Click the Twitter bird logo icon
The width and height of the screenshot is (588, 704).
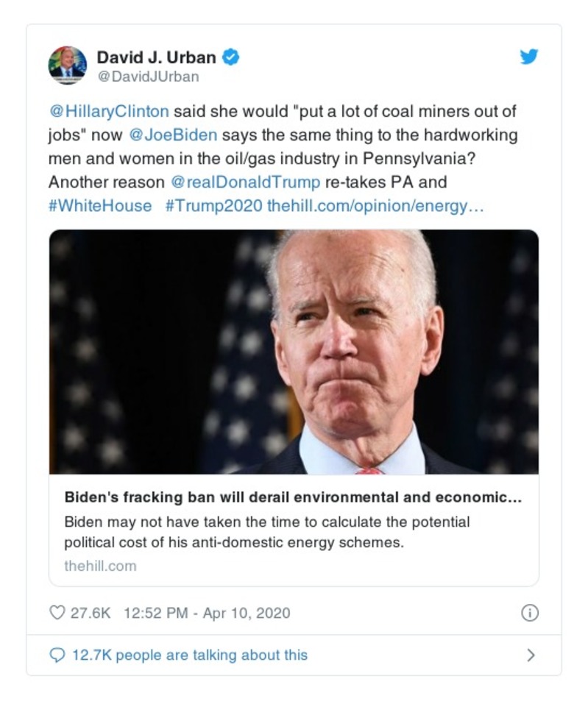(529, 57)
